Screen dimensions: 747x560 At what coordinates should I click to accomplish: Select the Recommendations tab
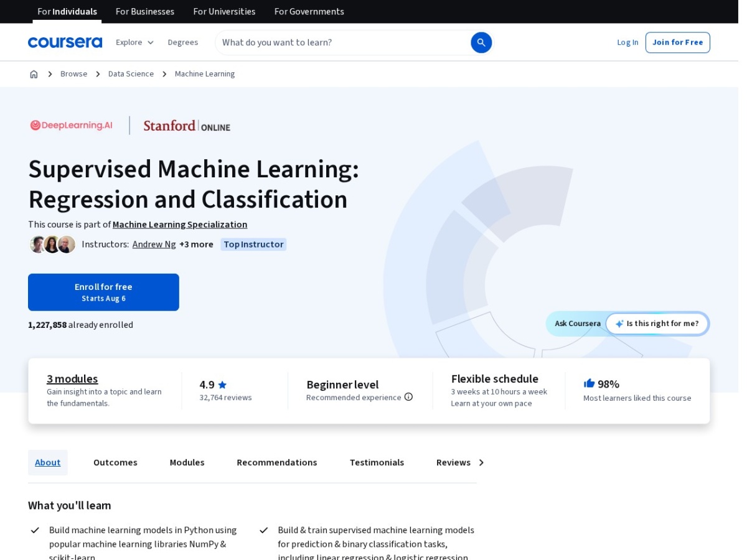[x=277, y=462]
